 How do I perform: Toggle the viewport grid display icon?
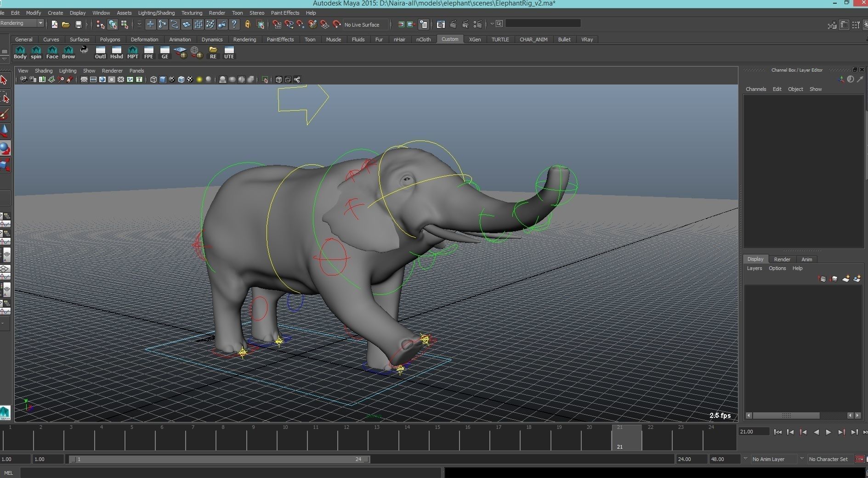[x=84, y=79]
